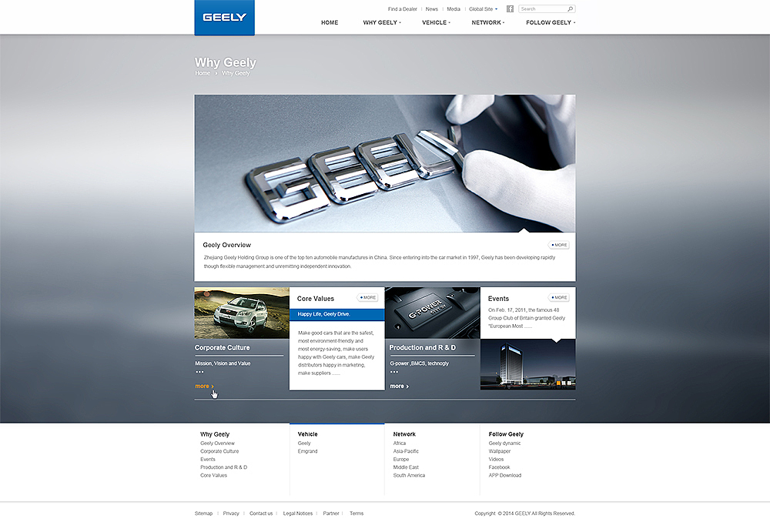
Task: Click the Corporate Culture heading
Action: point(222,347)
